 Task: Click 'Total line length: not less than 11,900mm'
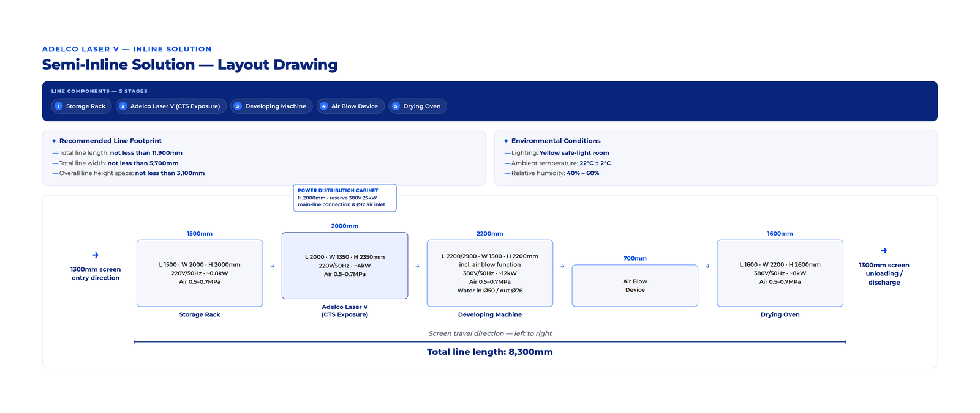[x=121, y=153]
